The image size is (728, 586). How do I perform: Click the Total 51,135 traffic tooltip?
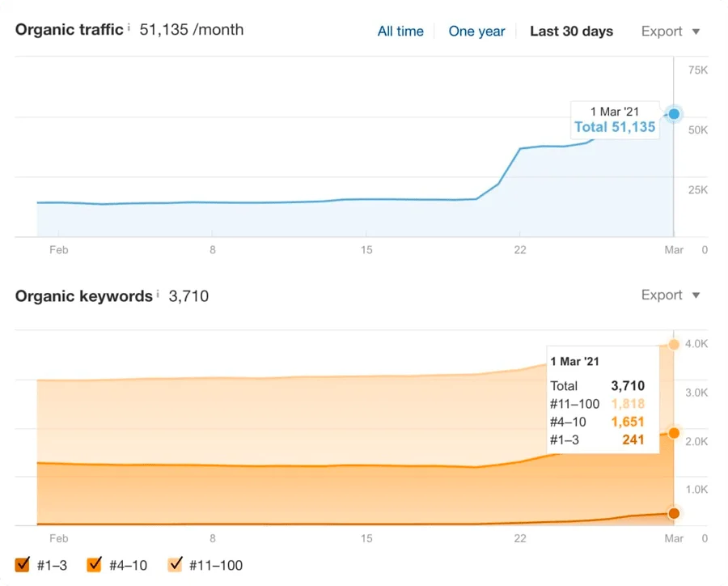(615, 119)
